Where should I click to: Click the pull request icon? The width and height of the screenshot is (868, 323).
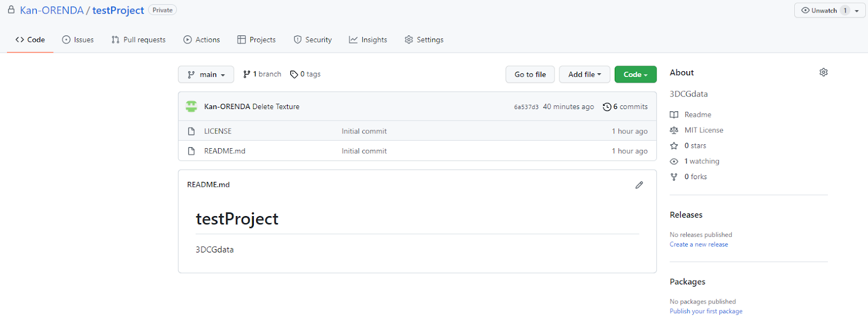pyautogui.click(x=115, y=40)
